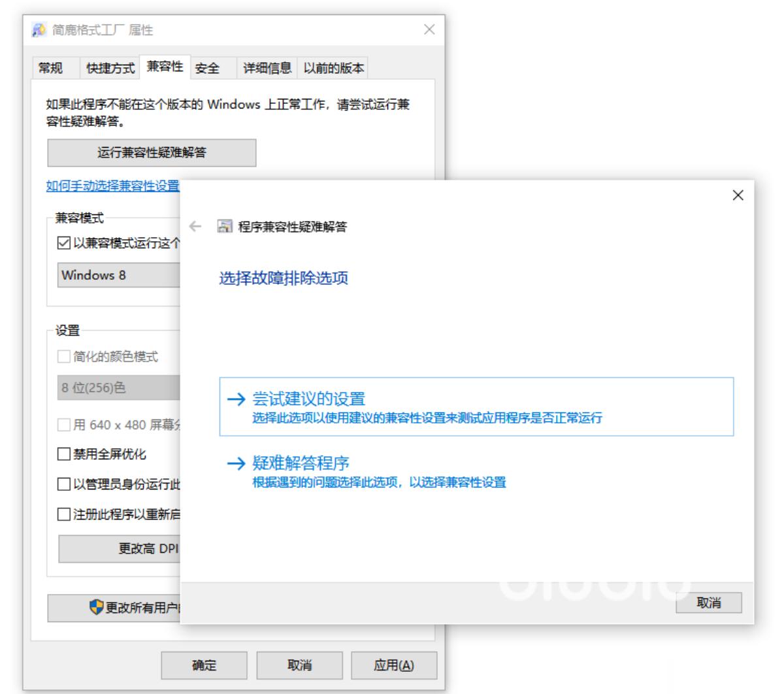Click the 简鹿格式工厂 properties title icon
Viewport: 784px width, 694px height.
pyautogui.click(x=39, y=30)
